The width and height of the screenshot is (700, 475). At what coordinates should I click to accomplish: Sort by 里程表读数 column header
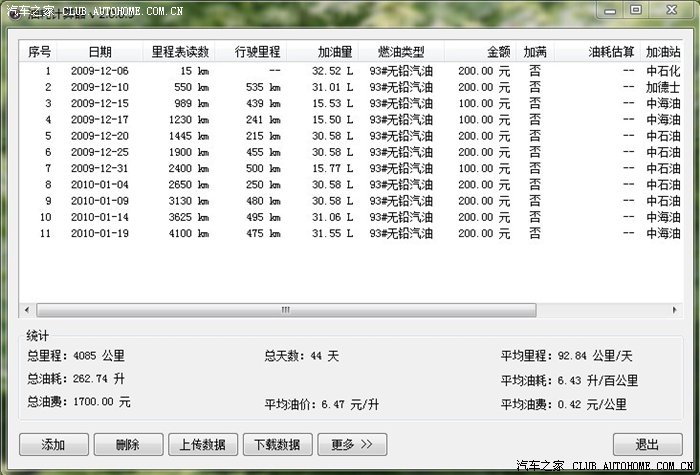180,51
